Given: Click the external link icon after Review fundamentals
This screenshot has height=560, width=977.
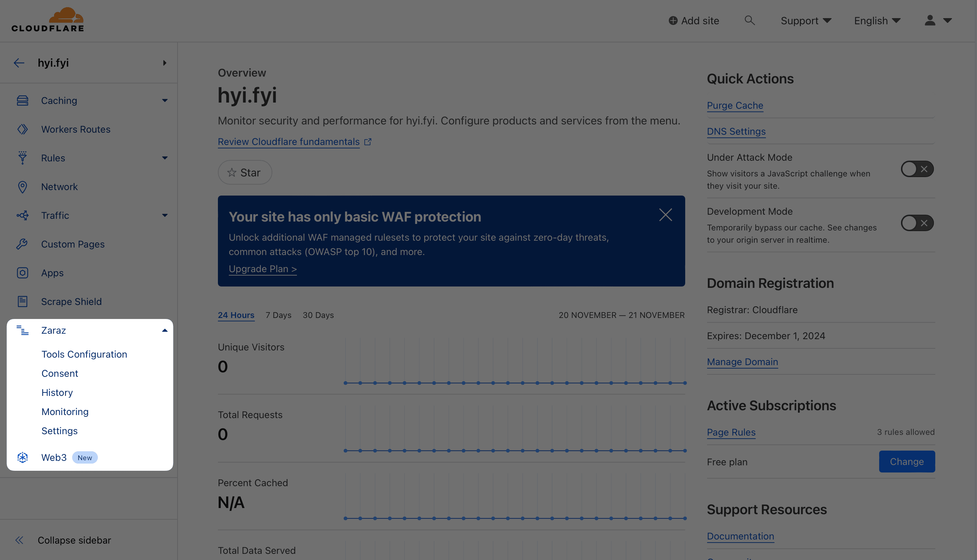Looking at the screenshot, I should 368,142.
